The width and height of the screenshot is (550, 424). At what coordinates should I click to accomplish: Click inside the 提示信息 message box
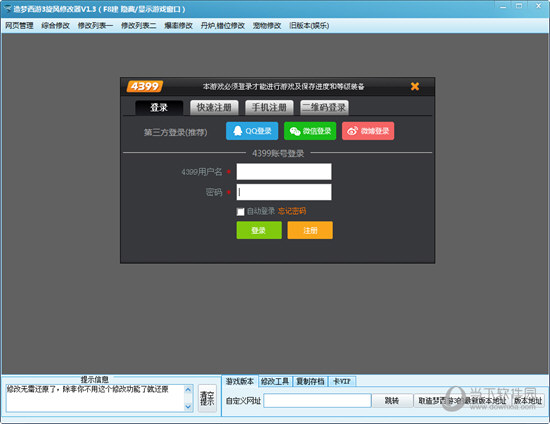(95, 398)
